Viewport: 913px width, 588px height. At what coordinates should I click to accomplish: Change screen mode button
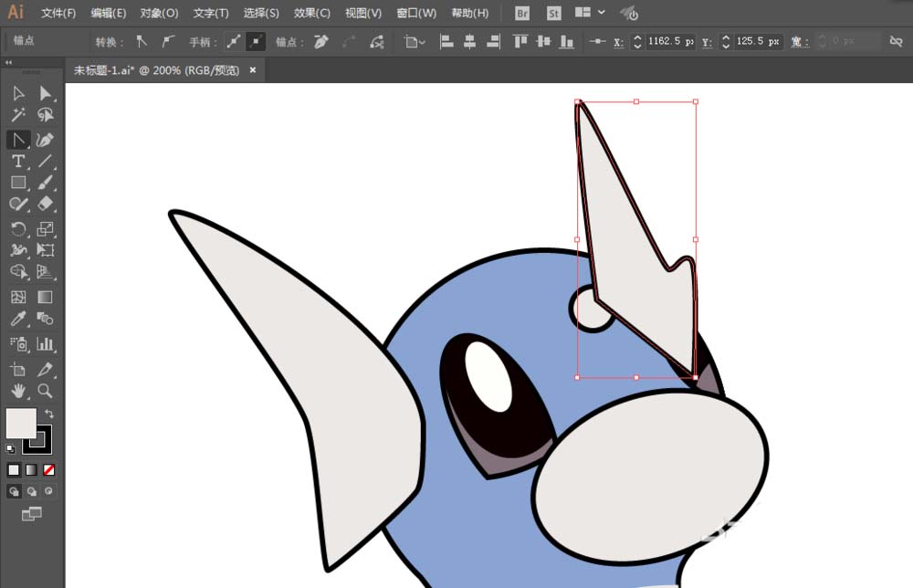click(x=31, y=514)
